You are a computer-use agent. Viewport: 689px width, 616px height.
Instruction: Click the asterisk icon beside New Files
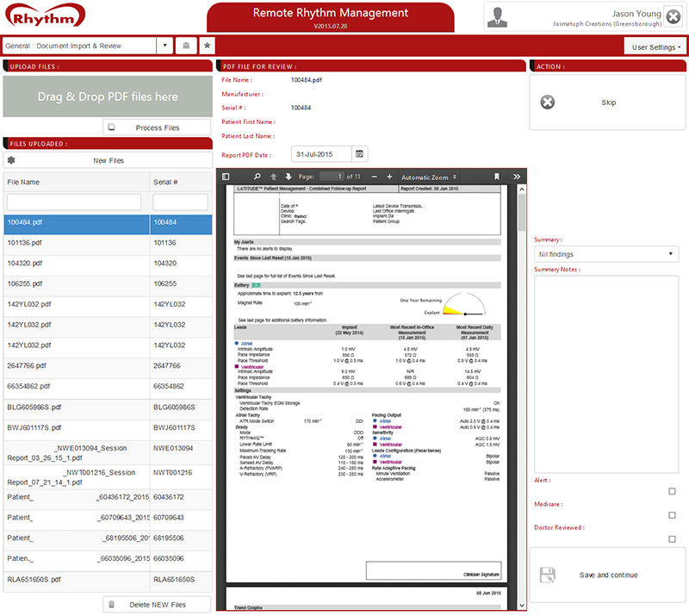click(x=11, y=160)
